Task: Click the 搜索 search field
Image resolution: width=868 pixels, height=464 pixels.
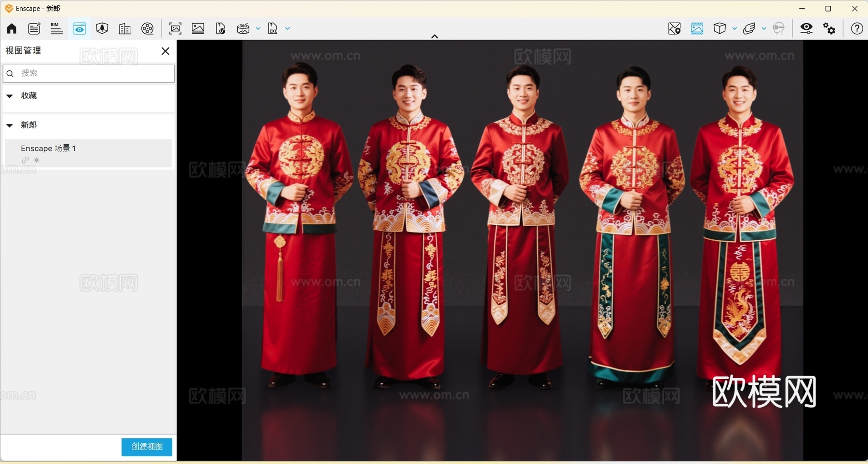Action: (x=88, y=73)
